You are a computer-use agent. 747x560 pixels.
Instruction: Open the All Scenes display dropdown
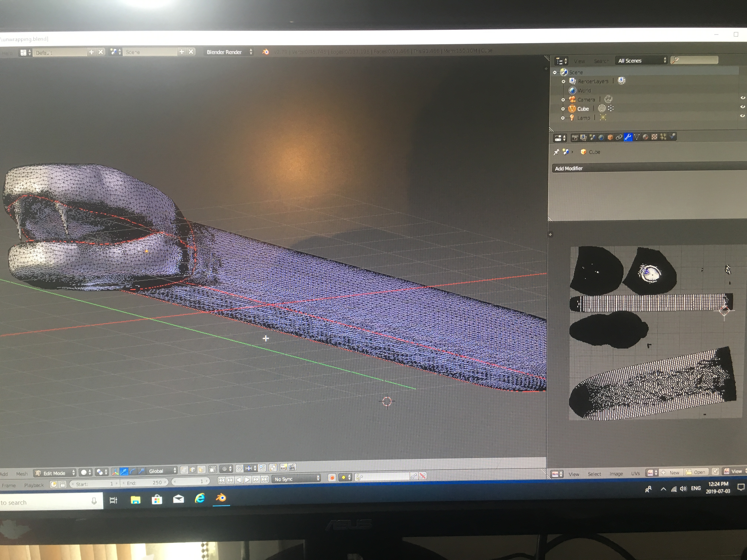(642, 60)
